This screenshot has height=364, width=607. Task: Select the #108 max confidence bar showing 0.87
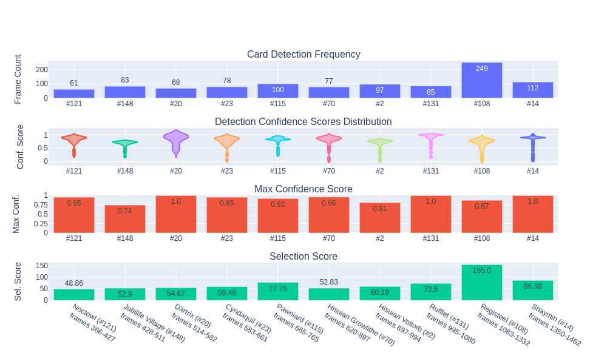click(482, 217)
